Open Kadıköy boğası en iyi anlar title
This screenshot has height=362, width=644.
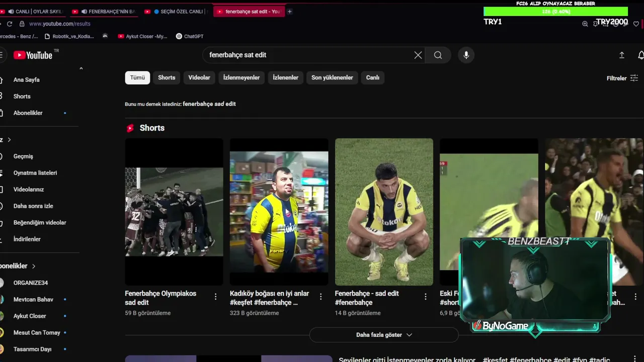(269, 298)
